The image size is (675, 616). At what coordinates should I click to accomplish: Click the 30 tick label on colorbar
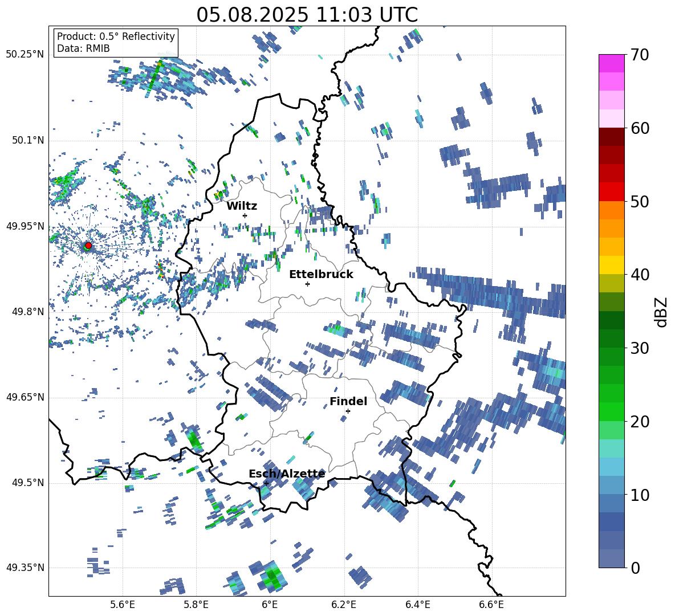coord(640,348)
